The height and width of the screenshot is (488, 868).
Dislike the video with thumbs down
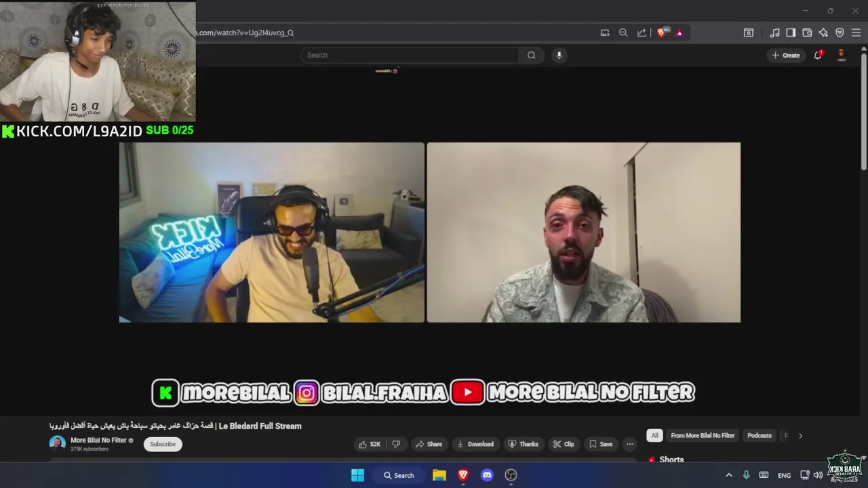point(396,444)
